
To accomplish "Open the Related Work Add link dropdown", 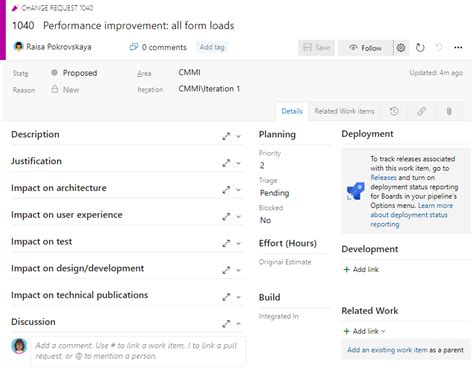I will (364, 331).
